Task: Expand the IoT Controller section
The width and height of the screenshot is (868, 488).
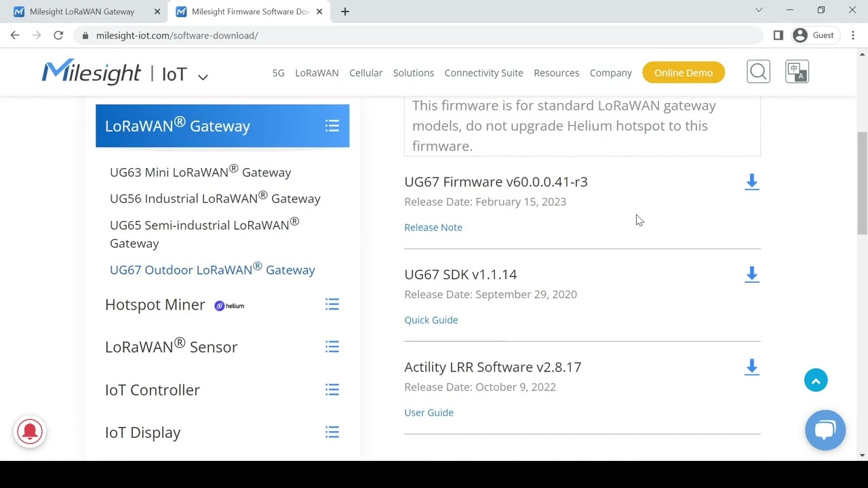Action: (x=332, y=390)
